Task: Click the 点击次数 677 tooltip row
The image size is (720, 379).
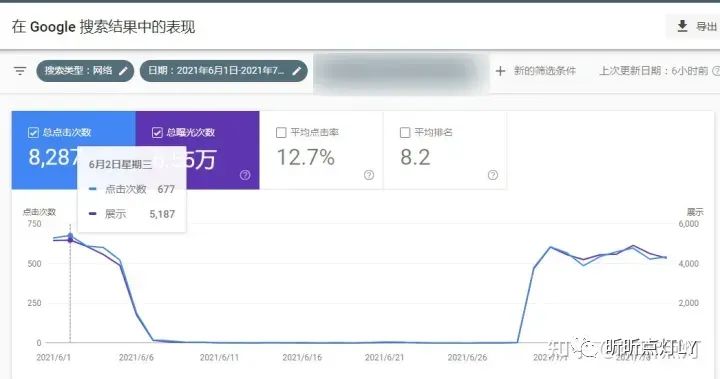Action: (x=132, y=189)
